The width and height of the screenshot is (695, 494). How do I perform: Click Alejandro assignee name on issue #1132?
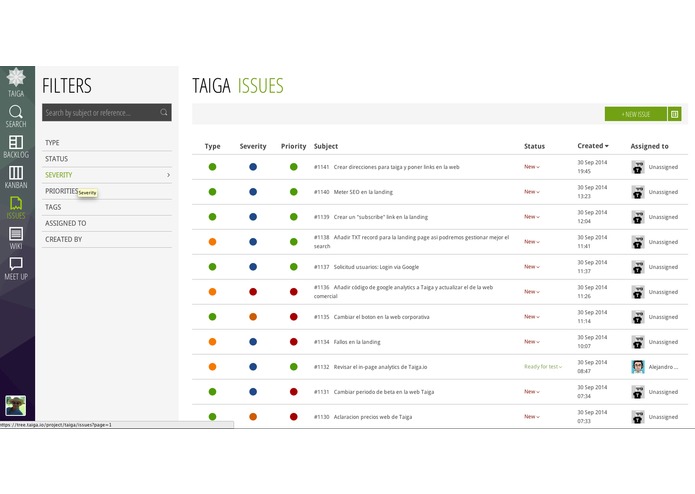[663, 367]
